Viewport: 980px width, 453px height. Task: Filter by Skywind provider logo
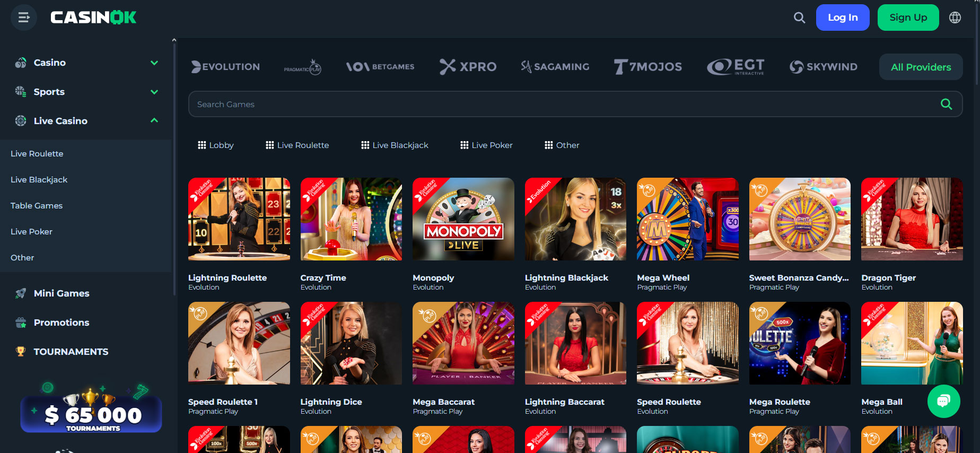(823, 67)
